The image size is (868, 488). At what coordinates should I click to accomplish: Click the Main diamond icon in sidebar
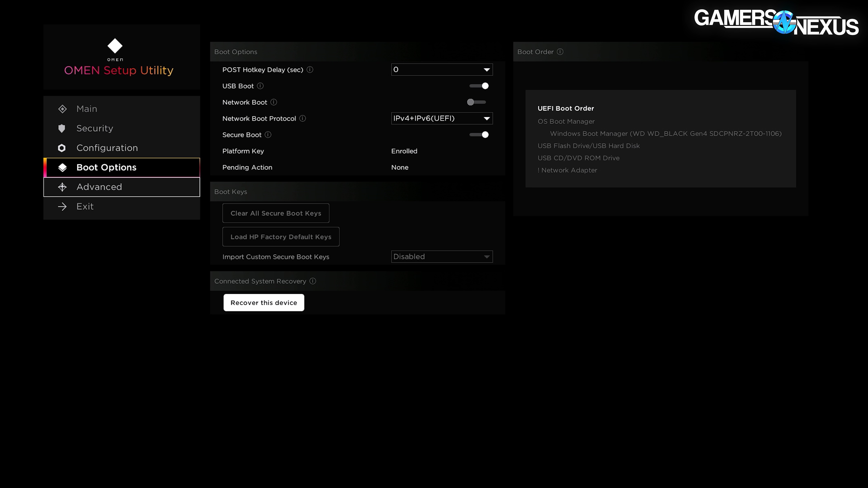[62, 109]
